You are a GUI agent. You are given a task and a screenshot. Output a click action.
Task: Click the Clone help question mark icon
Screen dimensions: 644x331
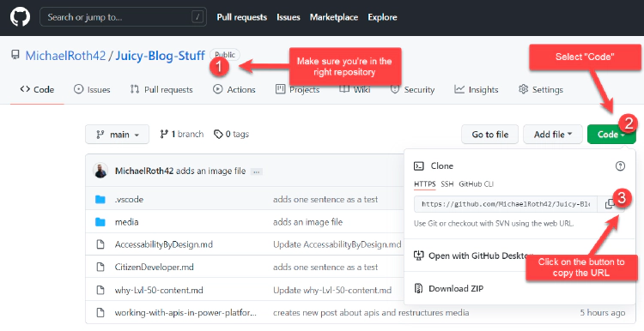point(620,165)
